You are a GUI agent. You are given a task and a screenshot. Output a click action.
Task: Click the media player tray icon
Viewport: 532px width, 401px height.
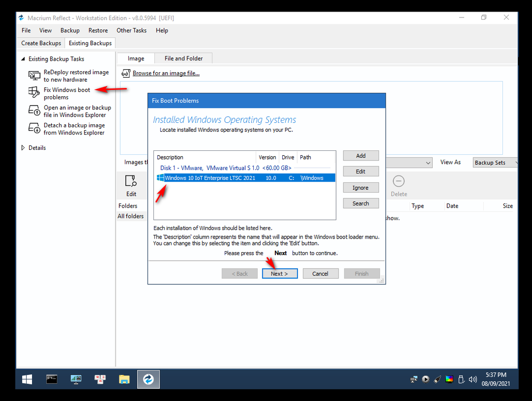pos(426,379)
